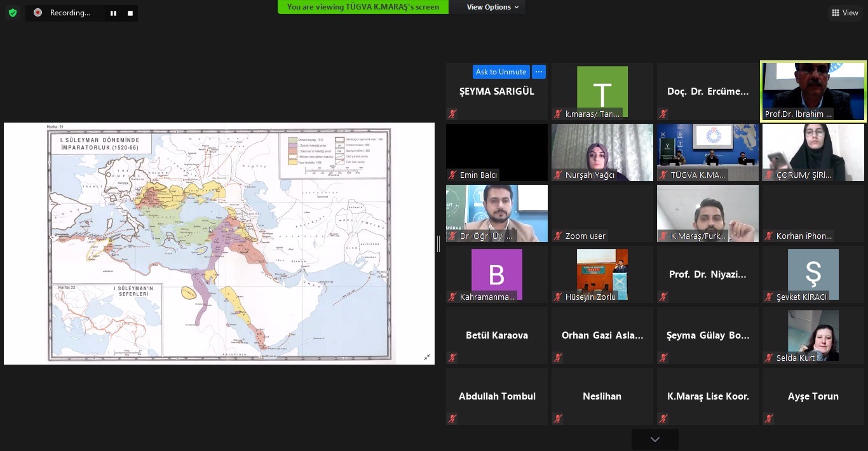The width and height of the screenshot is (868, 451).
Task: Stop the recording
Action: (130, 13)
